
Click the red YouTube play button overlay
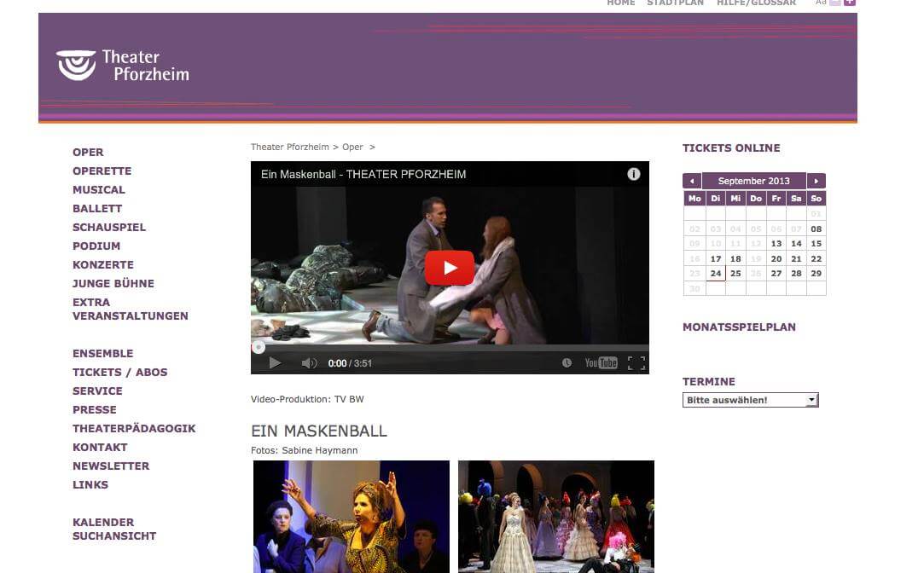pos(449,268)
